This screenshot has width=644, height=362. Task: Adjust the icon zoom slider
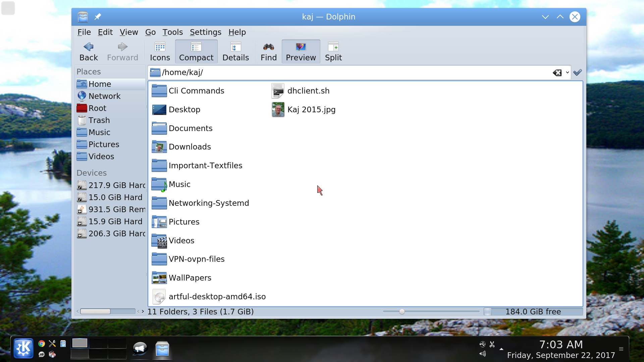coord(402,312)
